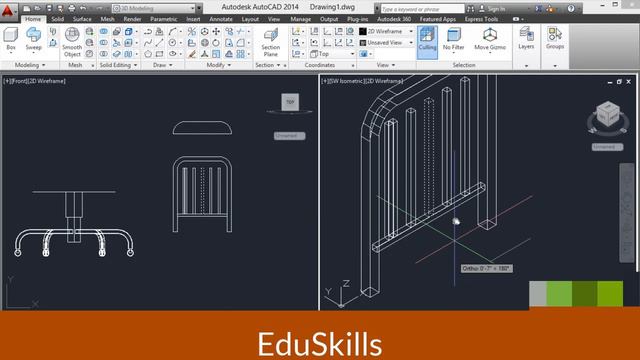The image size is (640, 360).
Task: Open the Output ribbon tab
Action: pos(329,19)
